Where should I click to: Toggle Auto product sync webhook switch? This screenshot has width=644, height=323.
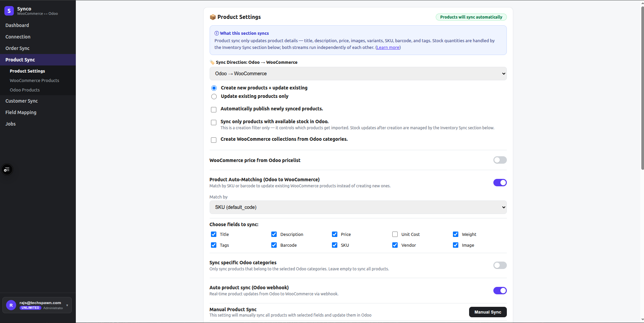[500, 291]
